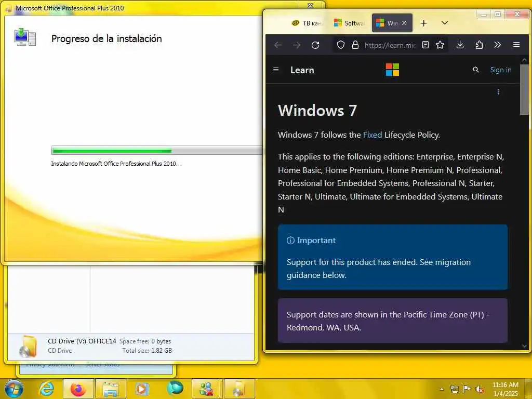The image size is (532, 399).
Task: Click the Microsoft logo on Learn
Action: (392, 70)
